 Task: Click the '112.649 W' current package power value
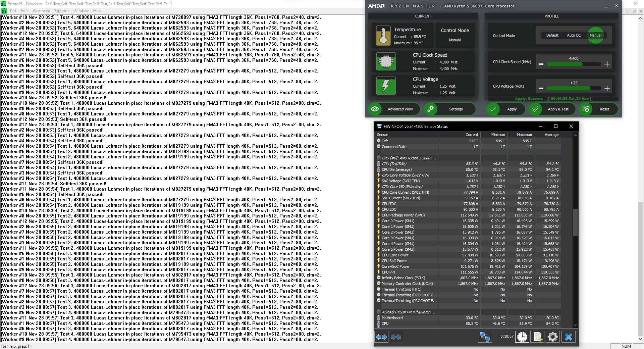point(469,215)
